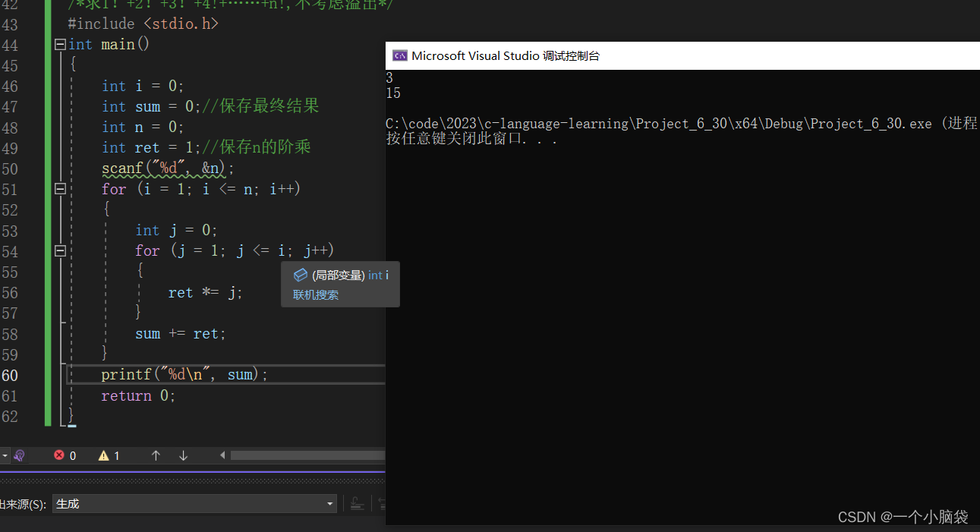
Task: Click the 联机搜索 link in the tooltip
Action: coord(316,294)
